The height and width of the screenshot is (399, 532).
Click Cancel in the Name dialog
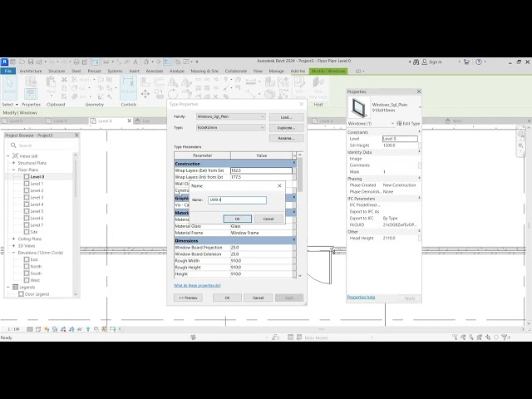coord(268,219)
